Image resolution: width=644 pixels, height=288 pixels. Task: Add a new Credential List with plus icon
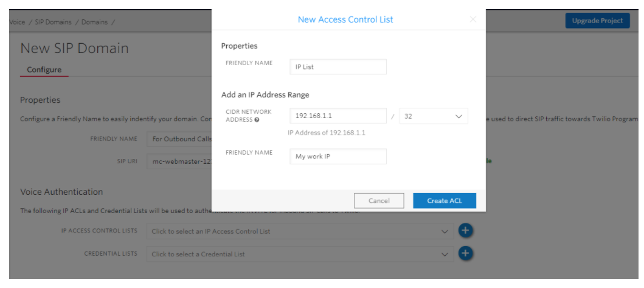[465, 253]
